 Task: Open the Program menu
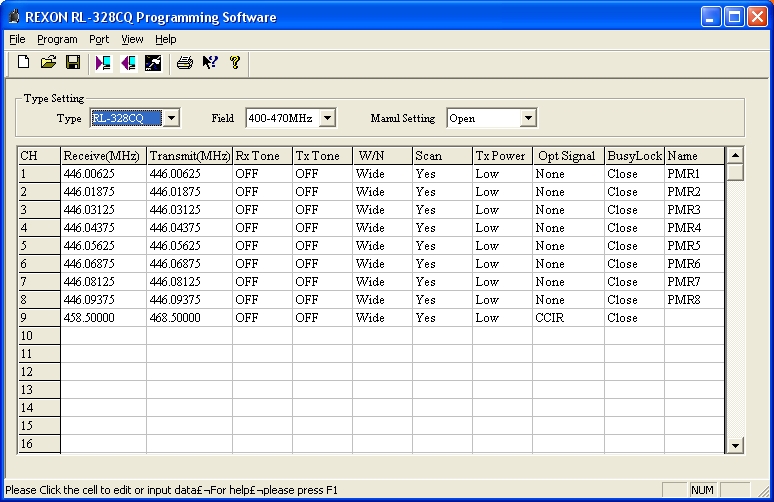[x=57, y=39]
